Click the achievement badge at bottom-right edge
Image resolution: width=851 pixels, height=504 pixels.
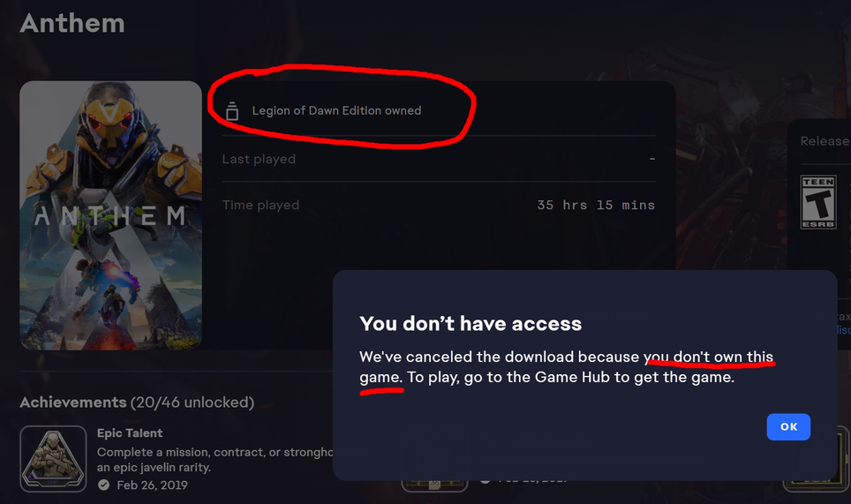point(817,459)
